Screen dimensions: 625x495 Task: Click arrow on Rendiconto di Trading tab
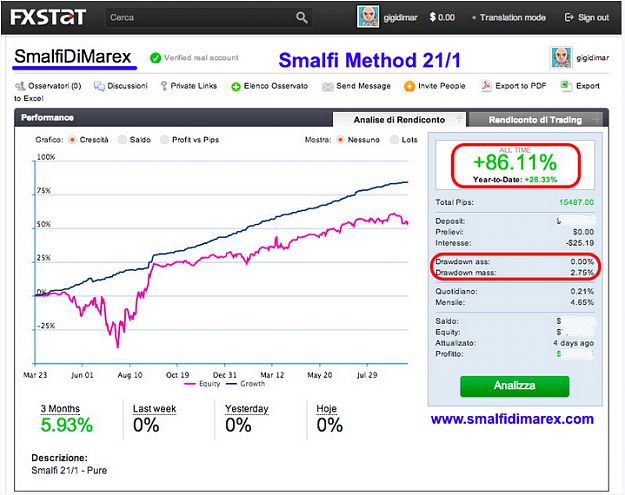coord(596,119)
